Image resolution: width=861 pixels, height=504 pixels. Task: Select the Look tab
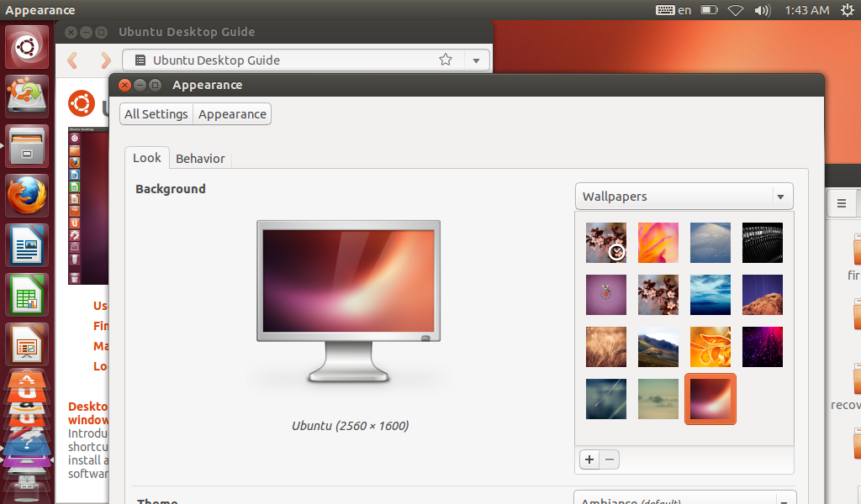click(147, 158)
